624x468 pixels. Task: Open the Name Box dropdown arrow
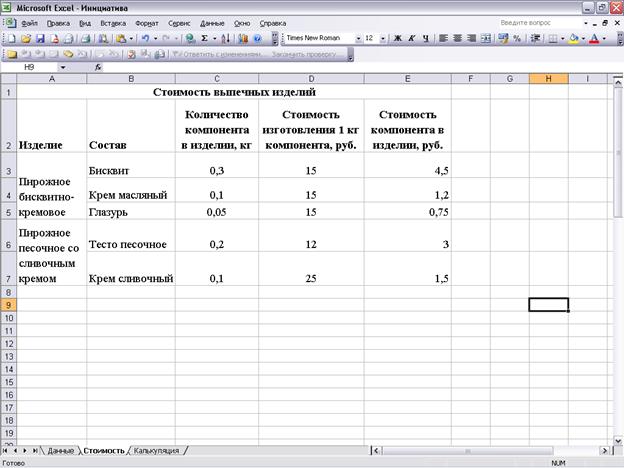coord(63,67)
